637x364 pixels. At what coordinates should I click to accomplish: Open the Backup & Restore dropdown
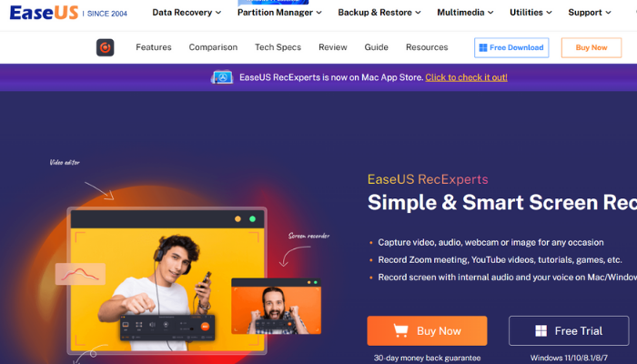[379, 13]
